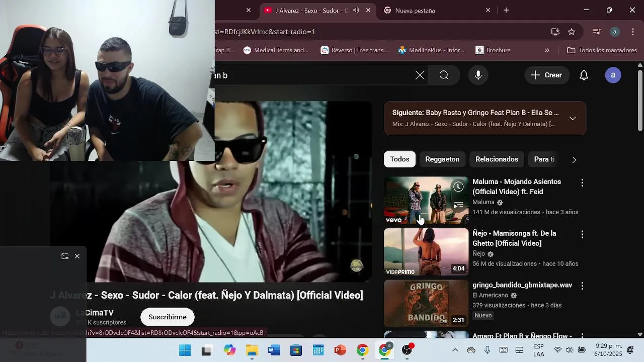Open the Gringo Bandido thumbnail

(426, 304)
